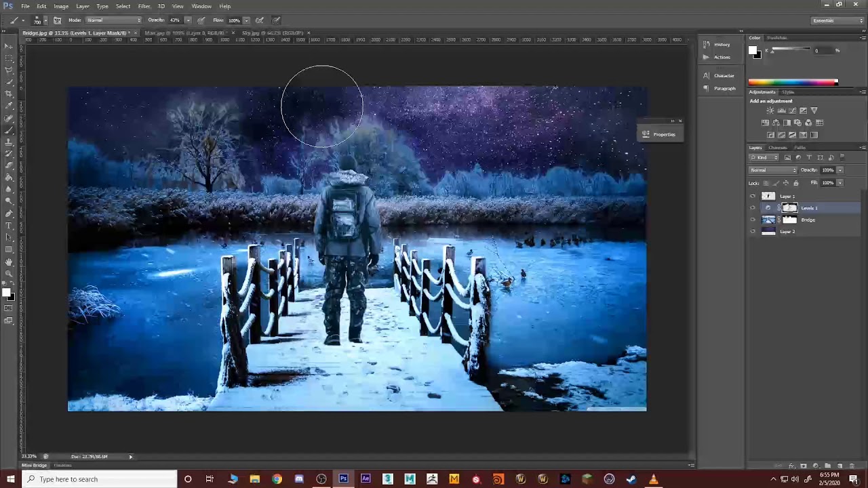Select the Horizontal Type tool
Screen dimensions: 868x488
8,226
